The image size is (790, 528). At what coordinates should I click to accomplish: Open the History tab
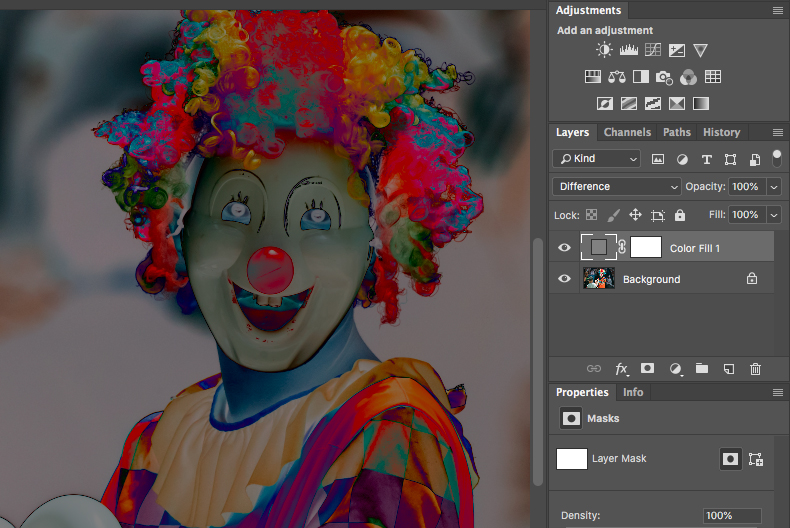pos(721,132)
